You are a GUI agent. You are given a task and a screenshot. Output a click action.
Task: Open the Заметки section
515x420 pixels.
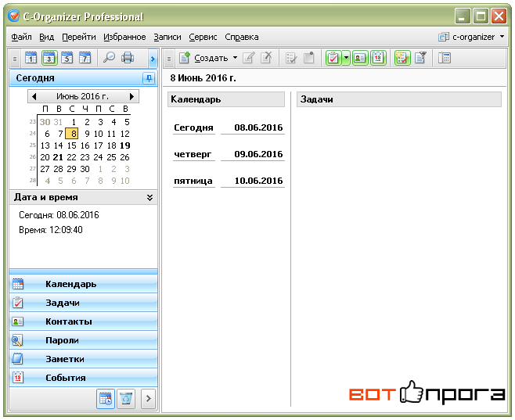[x=84, y=359]
